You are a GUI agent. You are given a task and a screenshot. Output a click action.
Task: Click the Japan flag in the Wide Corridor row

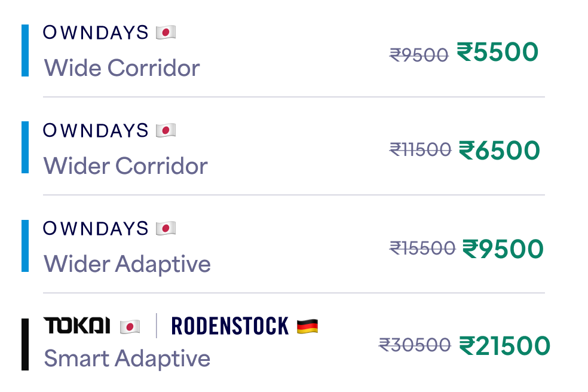[166, 32]
